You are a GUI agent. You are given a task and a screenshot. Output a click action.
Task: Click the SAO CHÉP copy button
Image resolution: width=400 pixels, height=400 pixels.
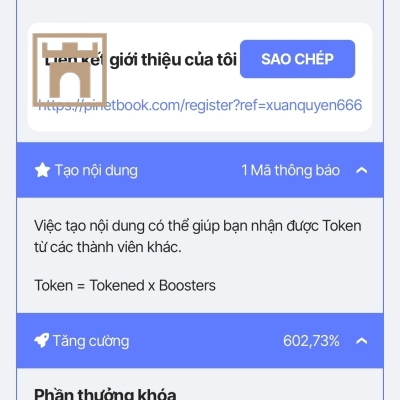point(297,59)
